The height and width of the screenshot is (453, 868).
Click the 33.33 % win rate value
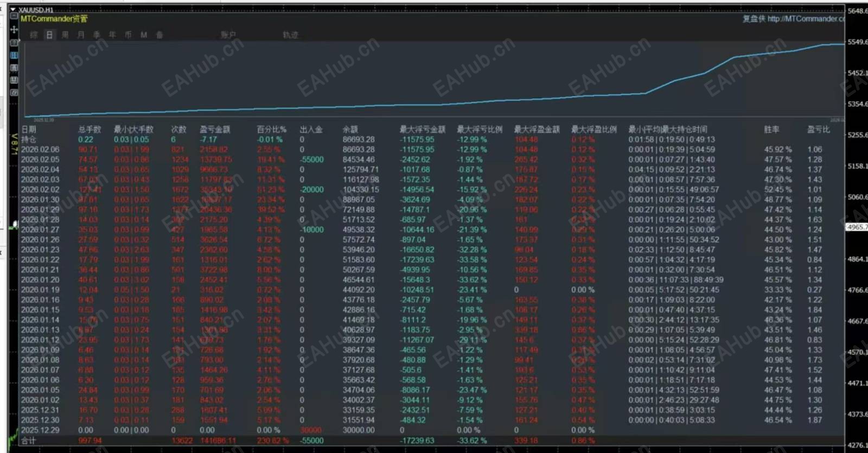[778, 290]
